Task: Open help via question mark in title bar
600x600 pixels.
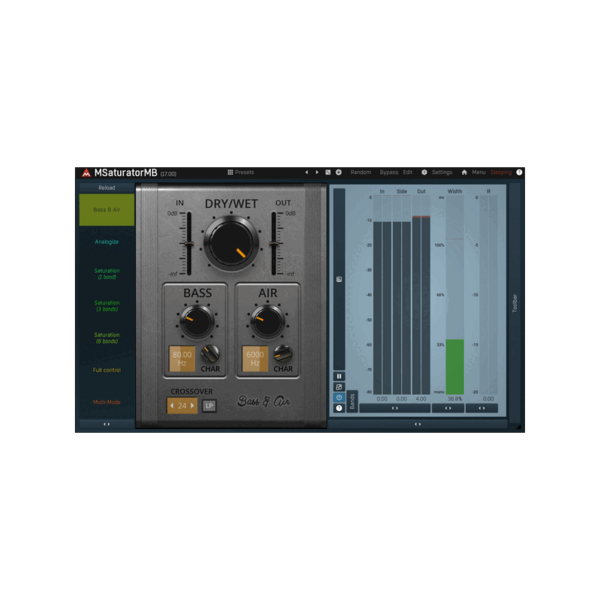Action: point(519,173)
